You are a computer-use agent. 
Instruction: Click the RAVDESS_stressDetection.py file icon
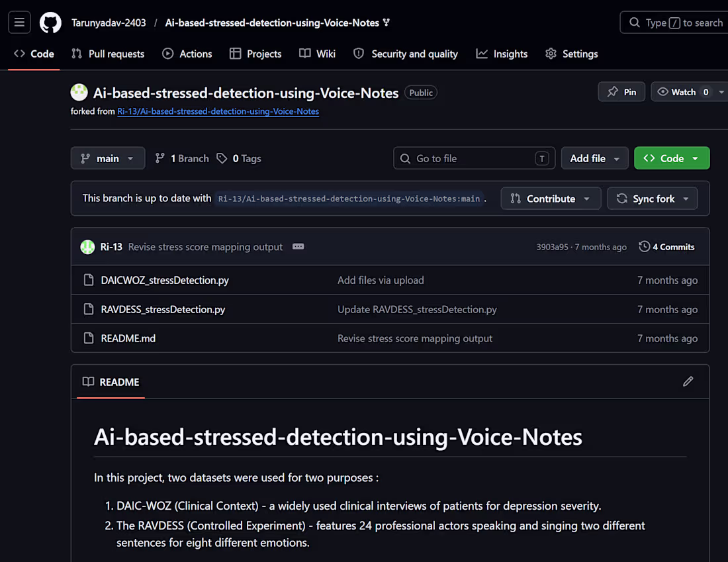coord(88,309)
